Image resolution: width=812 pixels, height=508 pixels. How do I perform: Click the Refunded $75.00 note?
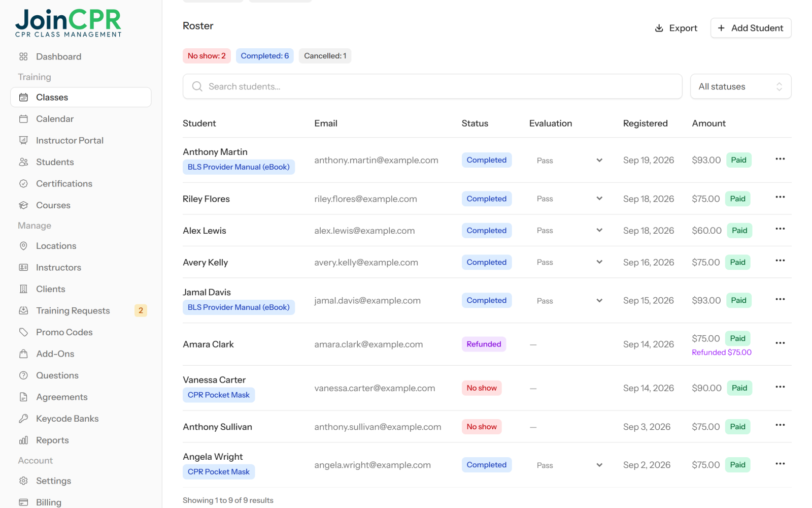[722, 352]
